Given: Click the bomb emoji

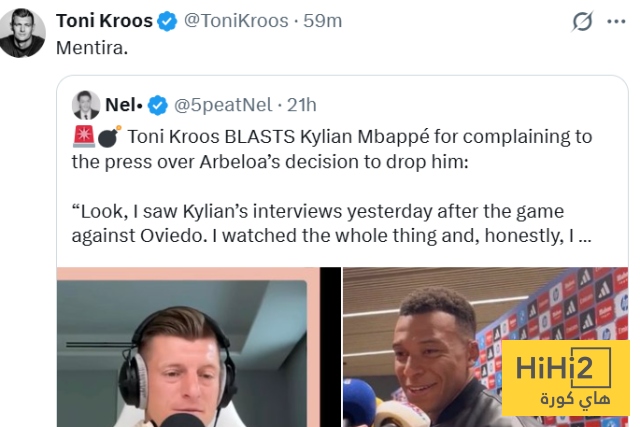Looking at the screenshot, I should click(x=109, y=136).
